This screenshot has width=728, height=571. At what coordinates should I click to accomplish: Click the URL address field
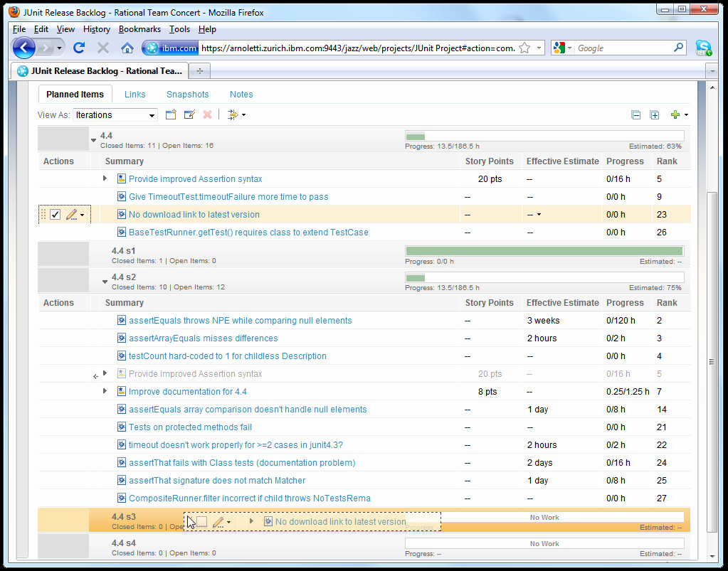click(x=357, y=48)
